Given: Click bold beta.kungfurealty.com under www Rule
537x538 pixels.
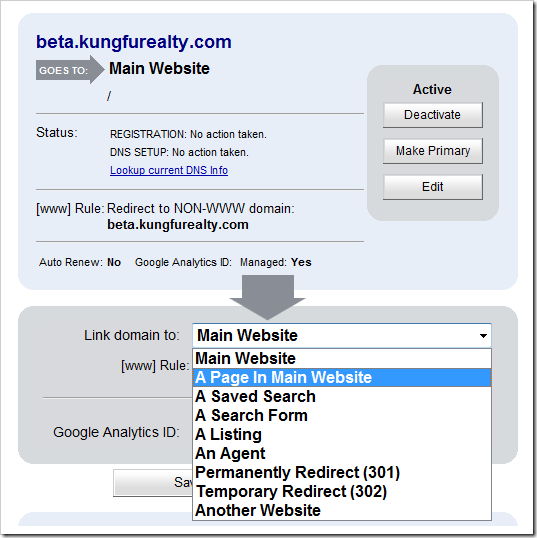Looking at the screenshot, I should click(x=178, y=225).
